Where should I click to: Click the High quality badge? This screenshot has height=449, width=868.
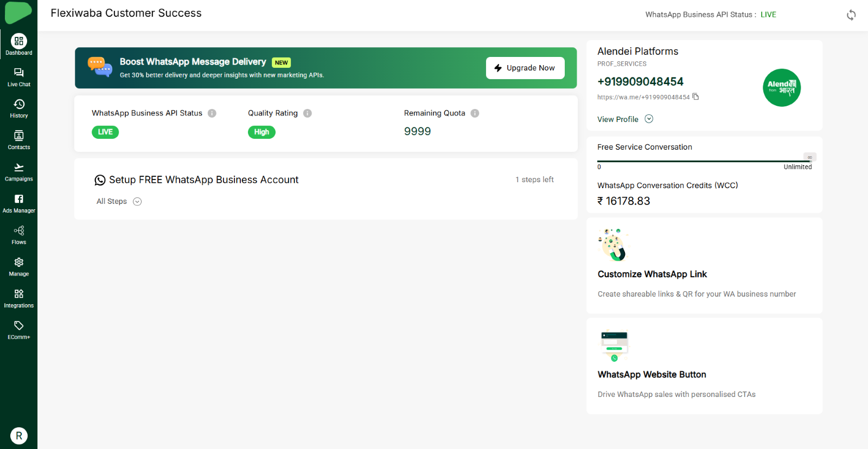(x=261, y=132)
